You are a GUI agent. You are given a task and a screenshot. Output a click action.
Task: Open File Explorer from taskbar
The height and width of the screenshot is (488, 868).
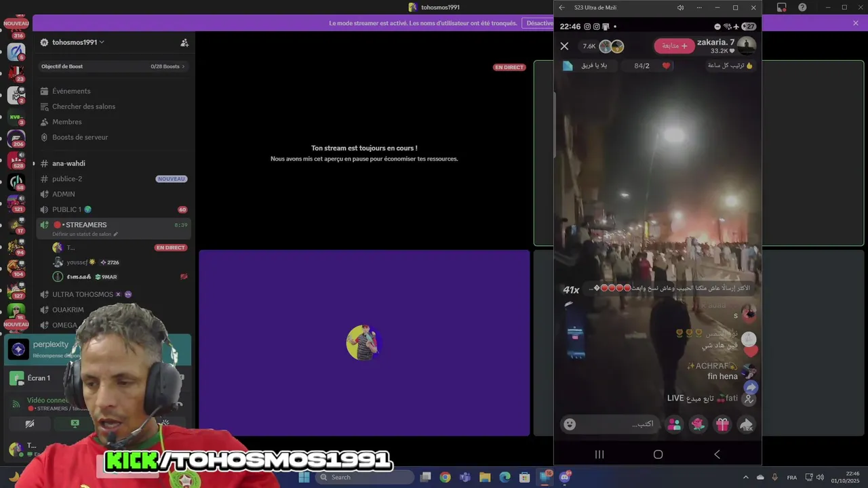tap(485, 477)
